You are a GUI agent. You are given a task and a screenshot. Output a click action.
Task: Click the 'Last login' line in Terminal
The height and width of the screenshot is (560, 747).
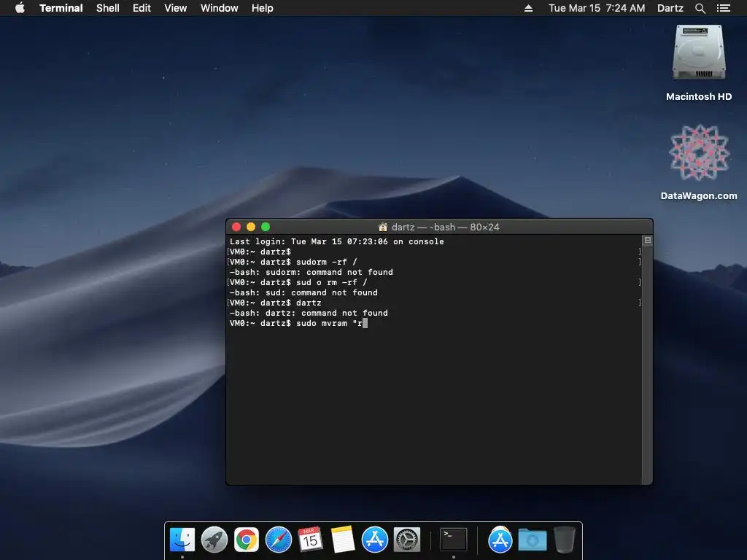click(337, 241)
